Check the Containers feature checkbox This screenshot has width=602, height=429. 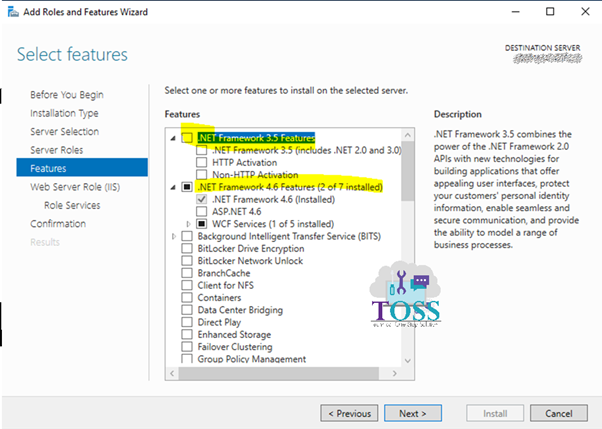187,297
